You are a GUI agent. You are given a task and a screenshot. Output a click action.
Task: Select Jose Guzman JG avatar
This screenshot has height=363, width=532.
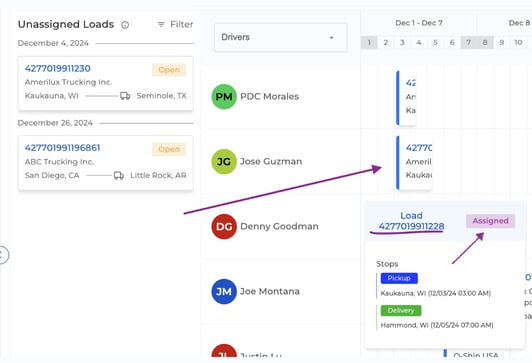point(224,161)
